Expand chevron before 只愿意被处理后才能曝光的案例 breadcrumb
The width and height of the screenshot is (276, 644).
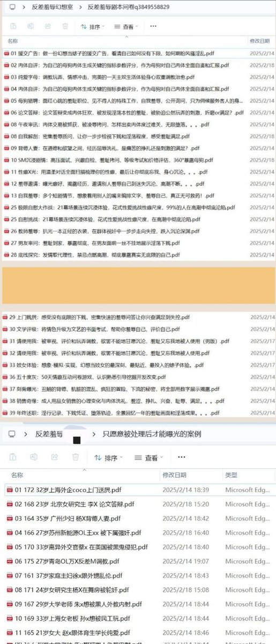[94, 434]
